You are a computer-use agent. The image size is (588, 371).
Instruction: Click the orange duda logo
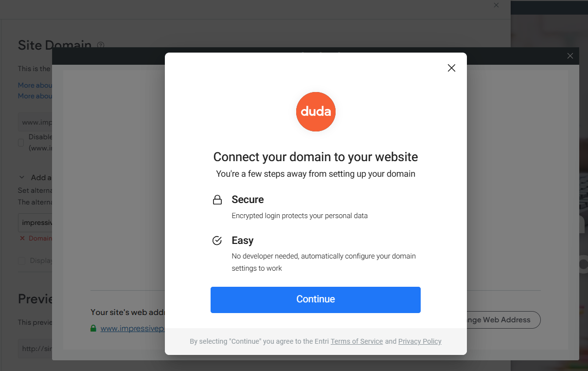point(316,111)
